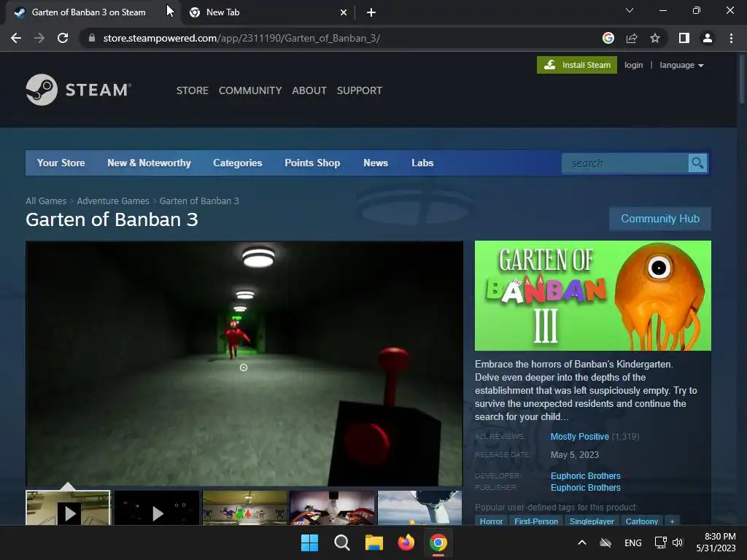View site info via the padlock icon
The image size is (747, 560).
(x=92, y=38)
